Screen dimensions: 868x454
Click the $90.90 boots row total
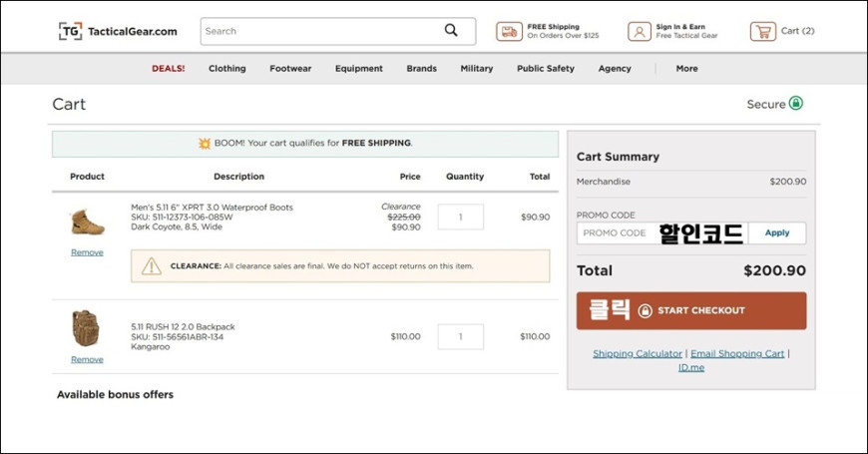pos(536,218)
